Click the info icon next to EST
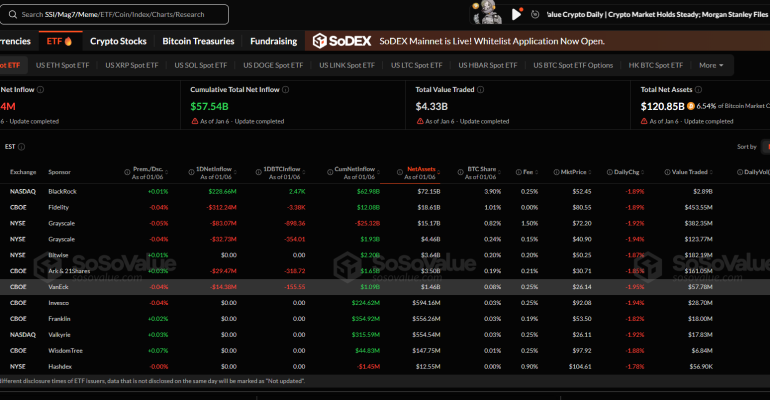Screen dimensions: 770x400 pos(21,147)
